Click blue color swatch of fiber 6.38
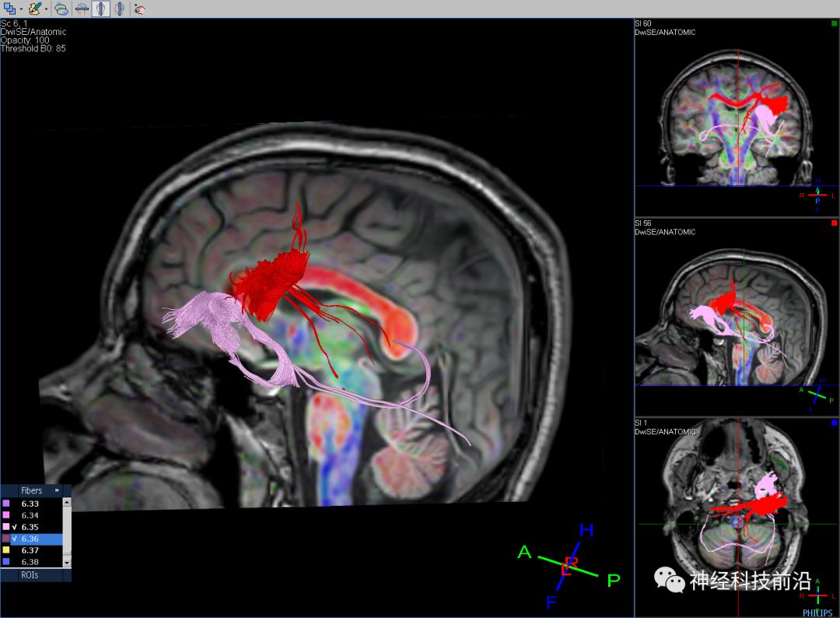 [6, 562]
